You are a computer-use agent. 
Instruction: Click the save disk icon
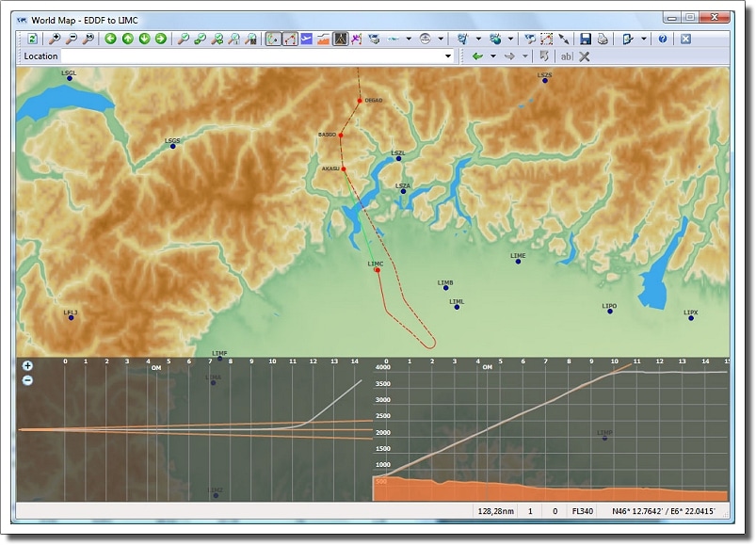pyautogui.click(x=586, y=39)
